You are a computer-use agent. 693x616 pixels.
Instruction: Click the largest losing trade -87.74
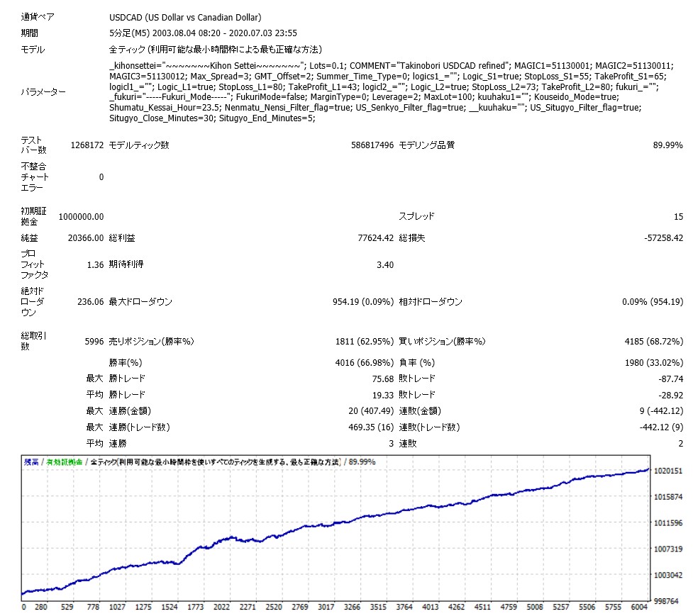670,379
